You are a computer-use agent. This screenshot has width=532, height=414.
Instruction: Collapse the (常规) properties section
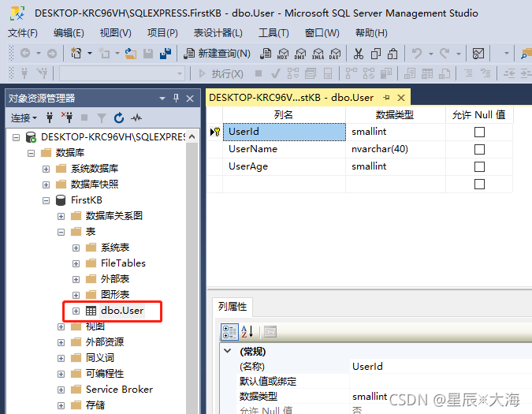click(x=228, y=351)
